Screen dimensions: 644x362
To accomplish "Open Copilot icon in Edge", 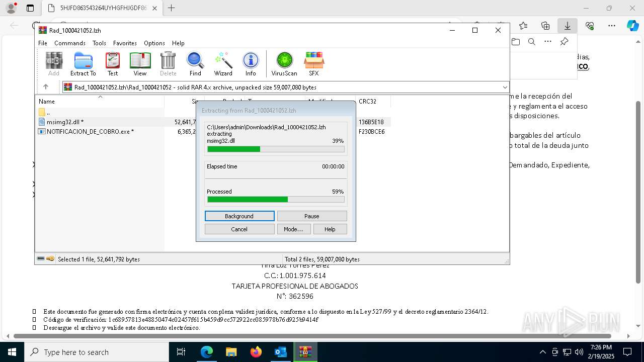I will [632, 26].
